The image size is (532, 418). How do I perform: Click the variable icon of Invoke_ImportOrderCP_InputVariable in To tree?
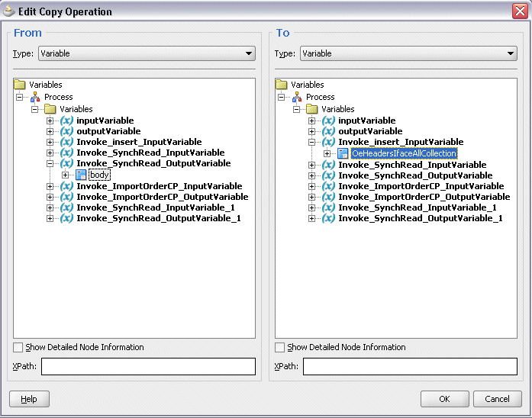pos(329,186)
